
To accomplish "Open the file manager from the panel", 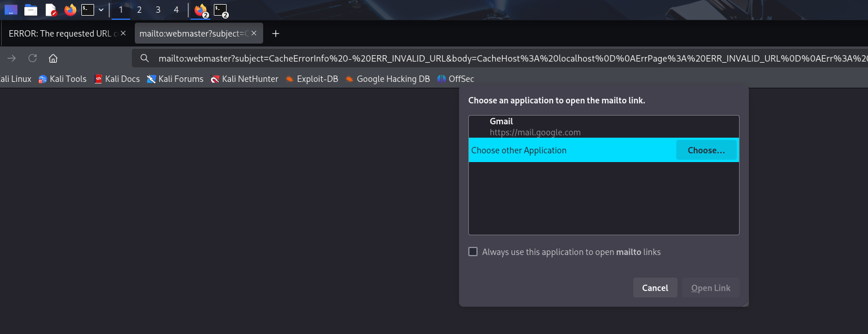I will pyautogui.click(x=31, y=10).
